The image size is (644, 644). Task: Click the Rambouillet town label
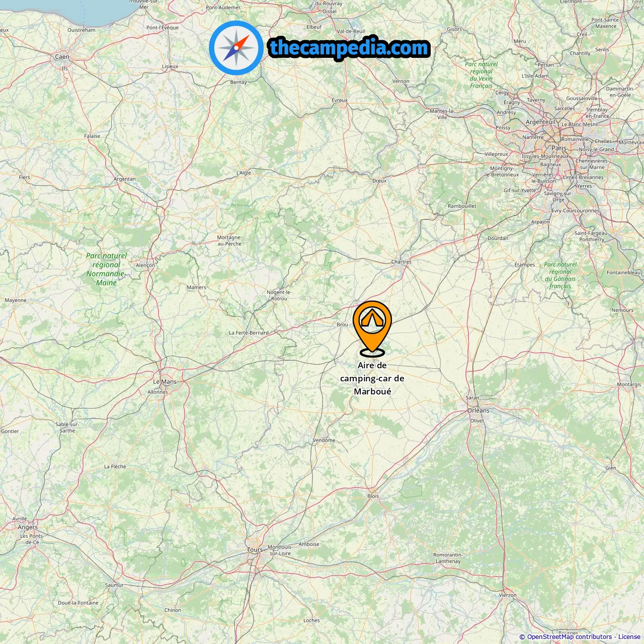[462, 206]
